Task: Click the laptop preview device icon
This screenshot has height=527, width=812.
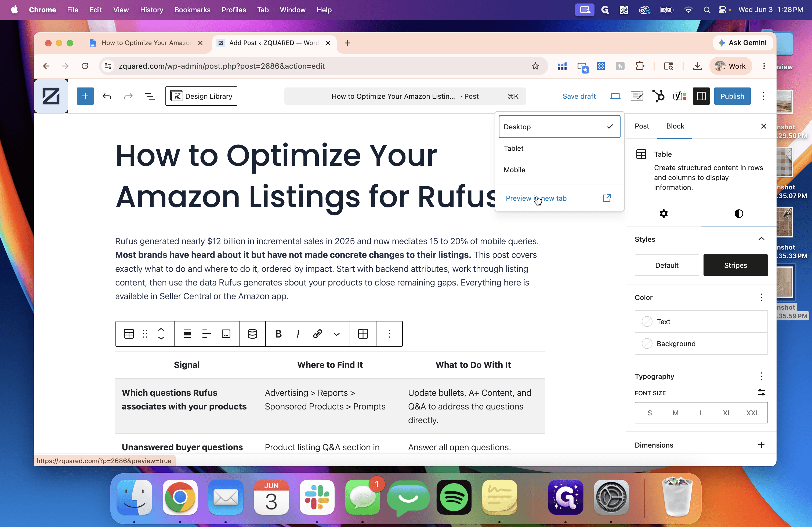Action: coord(615,96)
